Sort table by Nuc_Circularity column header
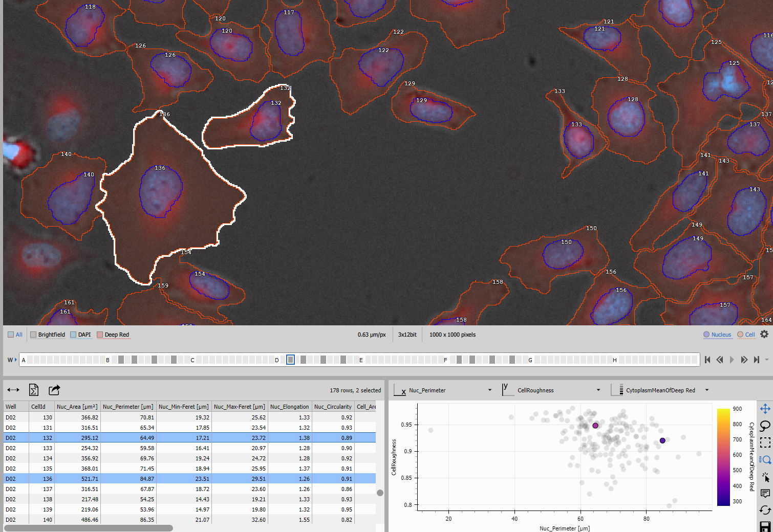Image resolution: width=773 pixels, height=532 pixels. (x=333, y=407)
